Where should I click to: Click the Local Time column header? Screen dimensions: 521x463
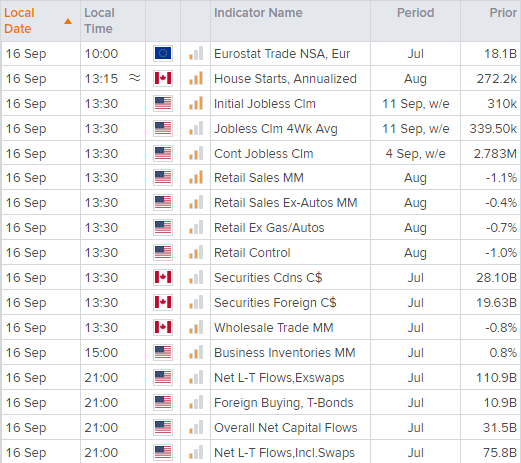click(x=99, y=21)
